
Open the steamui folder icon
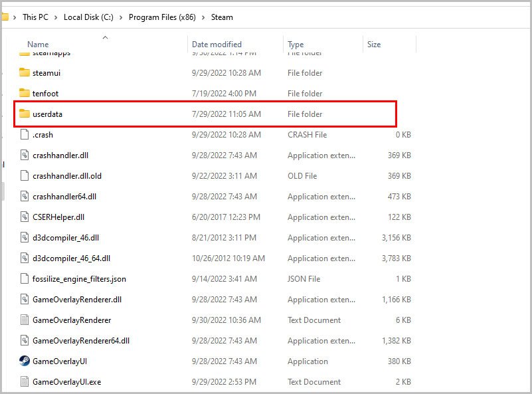click(x=25, y=72)
